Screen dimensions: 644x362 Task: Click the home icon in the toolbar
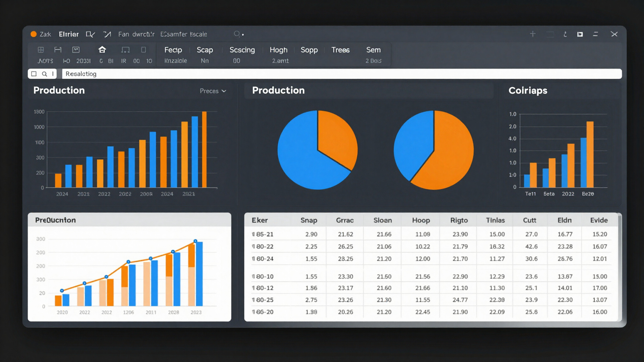tap(102, 50)
